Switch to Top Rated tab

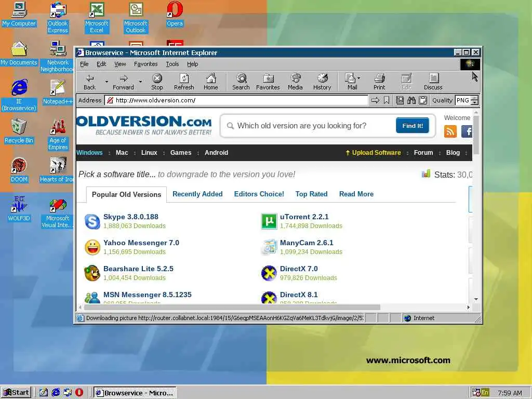click(311, 194)
